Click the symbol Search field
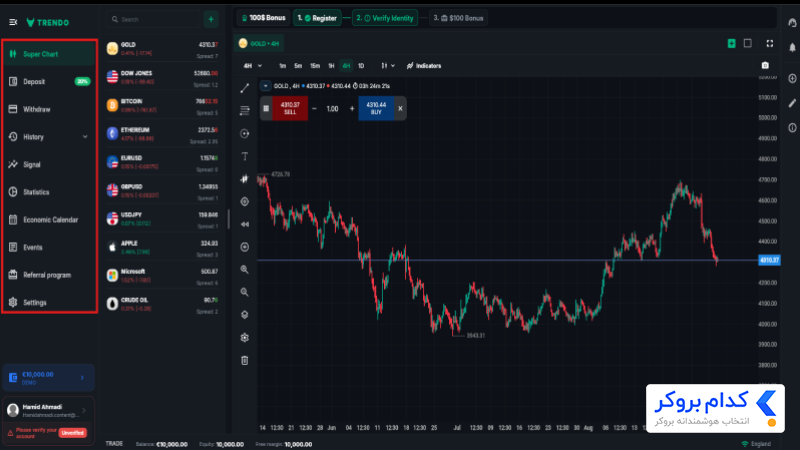Screen dimensions: 800x450 153,19
